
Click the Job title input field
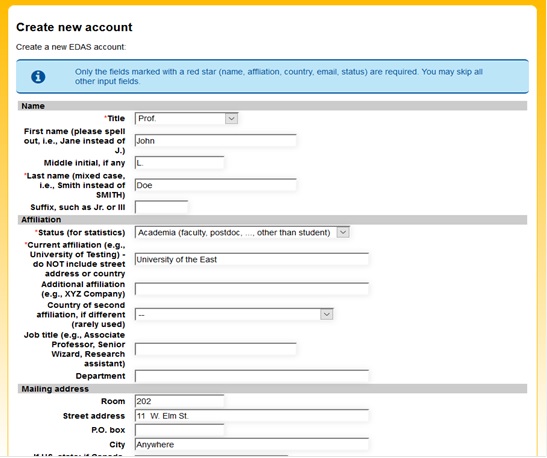point(216,349)
